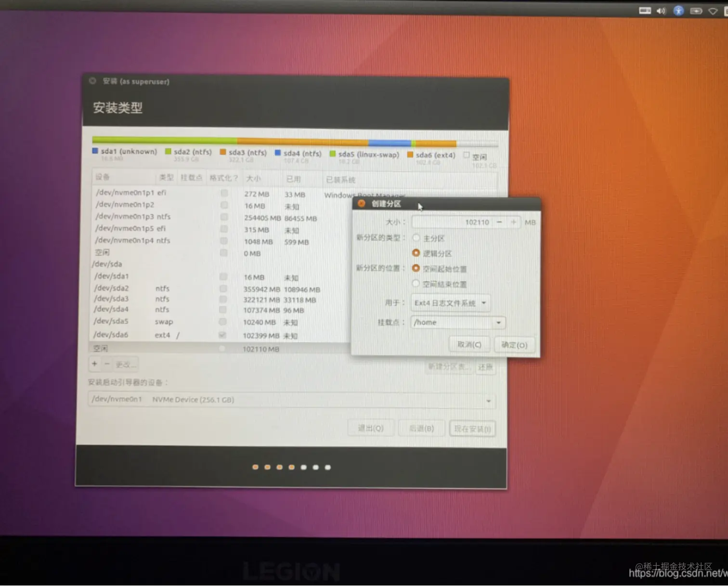This screenshot has height=587, width=728.
Task: Toggle format checkbox for /dev/sda6 ext4
Action: tap(222, 335)
